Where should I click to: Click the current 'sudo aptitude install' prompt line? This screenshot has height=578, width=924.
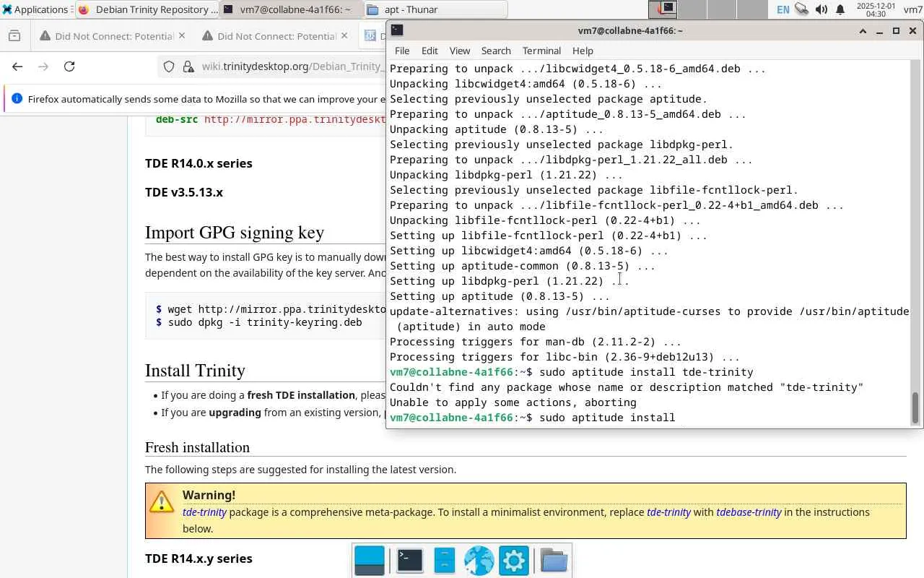click(x=533, y=418)
